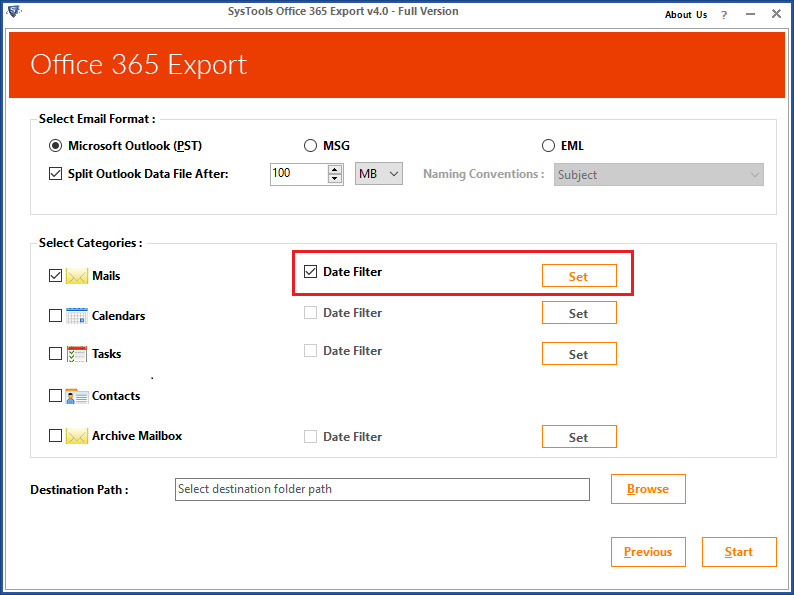Start the export process

[739, 552]
